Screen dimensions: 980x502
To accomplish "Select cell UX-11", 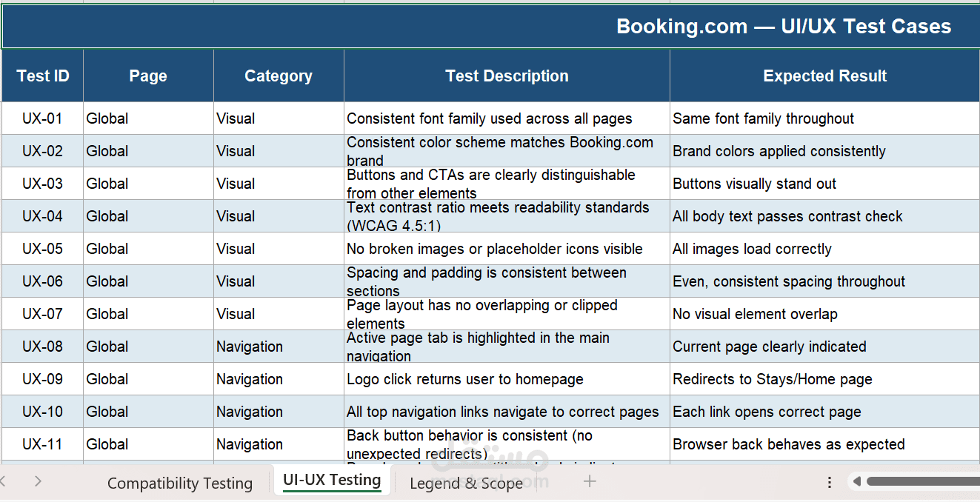I will (43, 444).
